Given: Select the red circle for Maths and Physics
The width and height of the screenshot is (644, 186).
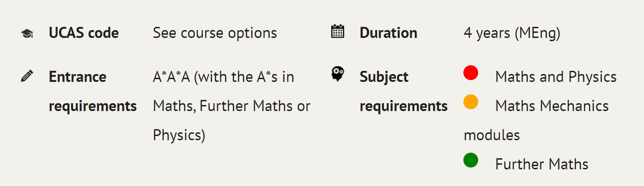Looking at the screenshot, I should click(x=471, y=73).
